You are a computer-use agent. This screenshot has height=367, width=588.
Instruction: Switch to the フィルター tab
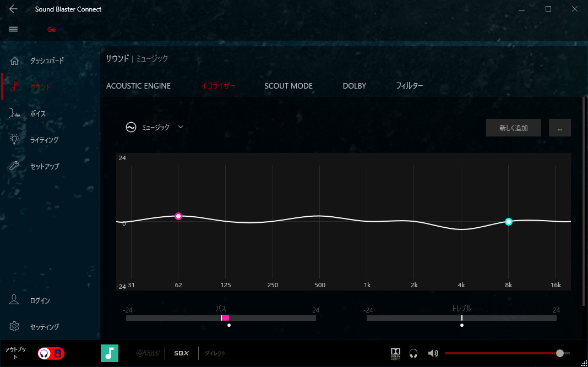409,86
